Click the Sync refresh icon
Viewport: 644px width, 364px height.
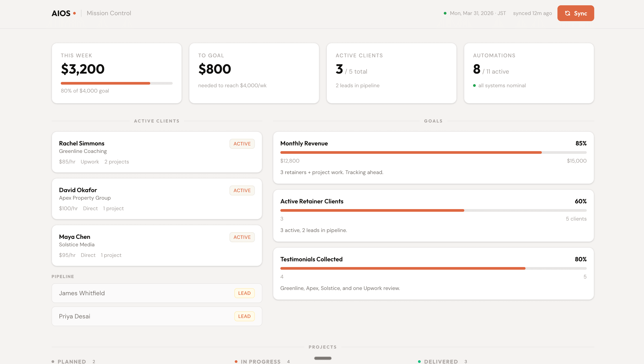pos(568,13)
